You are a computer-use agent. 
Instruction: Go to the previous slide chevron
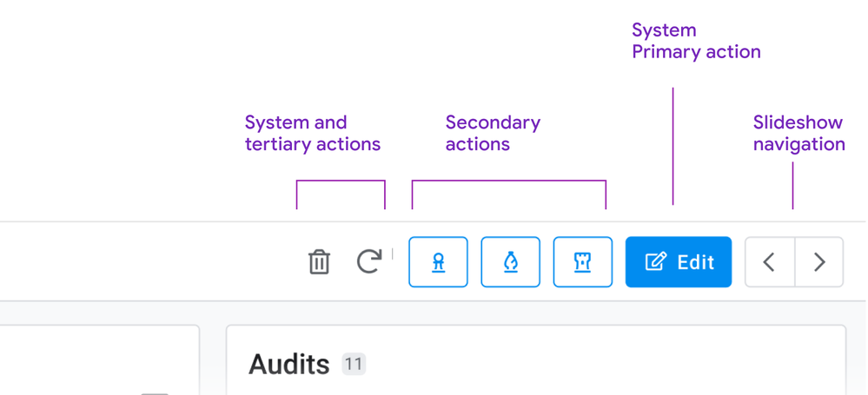(770, 262)
